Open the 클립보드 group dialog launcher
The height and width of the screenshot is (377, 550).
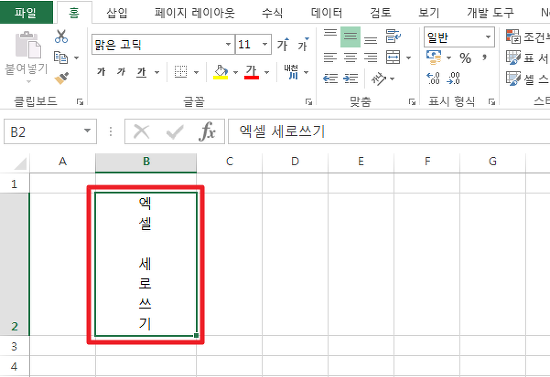point(80,102)
